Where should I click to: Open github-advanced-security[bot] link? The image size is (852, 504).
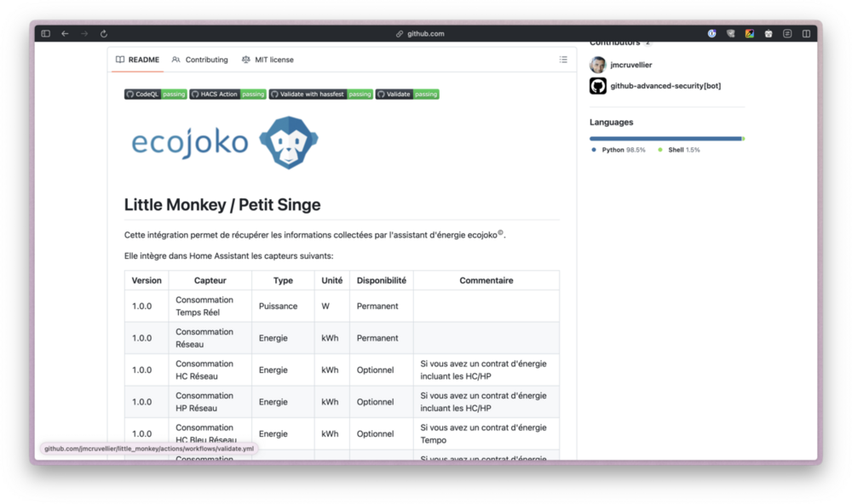pos(665,86)
